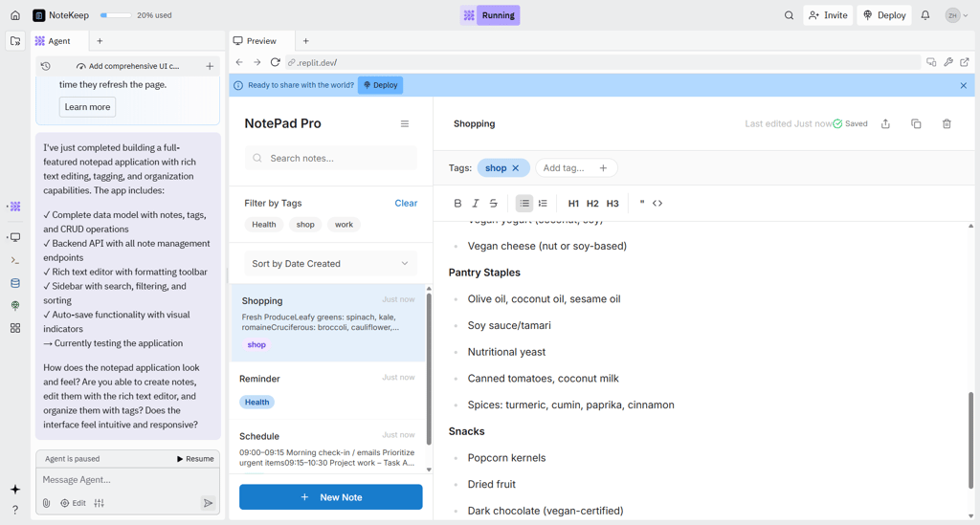Open the user avatar account menu
Viewport: 980px width, 525px height.
click(x=957, y=15)
